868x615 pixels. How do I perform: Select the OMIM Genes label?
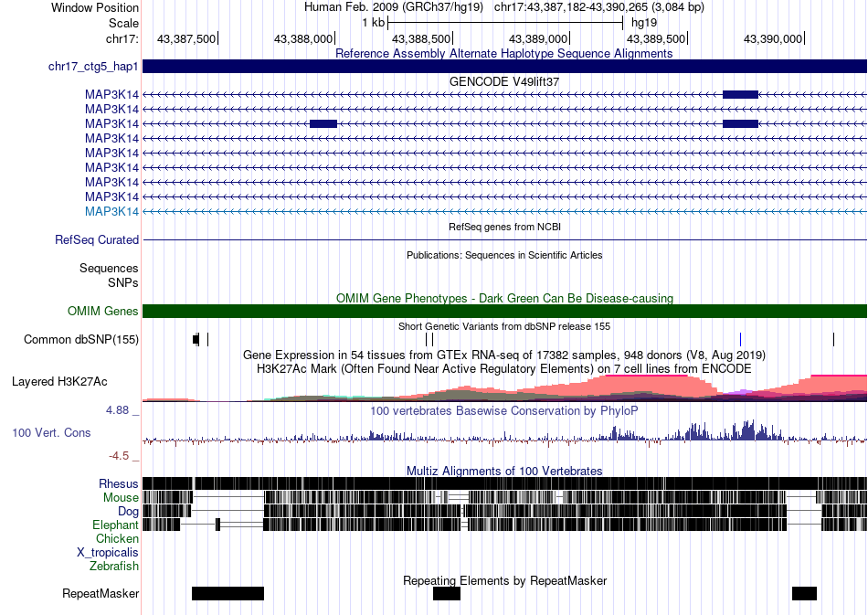(x=103, y=311)
